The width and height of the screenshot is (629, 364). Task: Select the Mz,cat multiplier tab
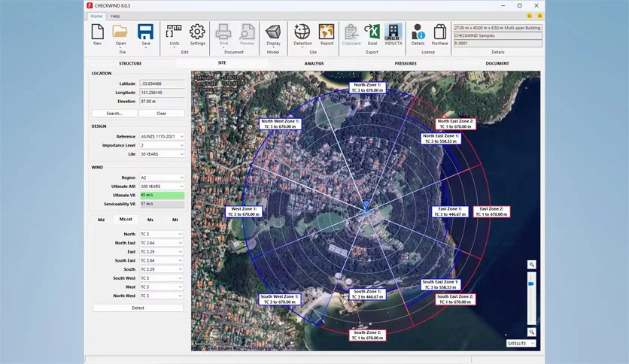(x=126, y=220)
